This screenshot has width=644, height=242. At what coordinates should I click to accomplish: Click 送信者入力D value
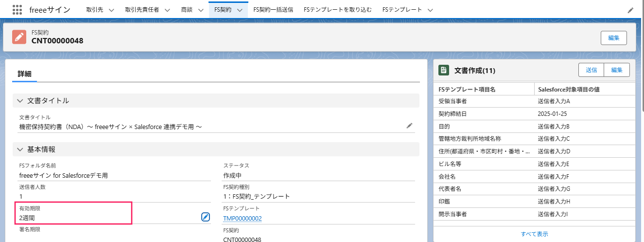tap(554, 151)
